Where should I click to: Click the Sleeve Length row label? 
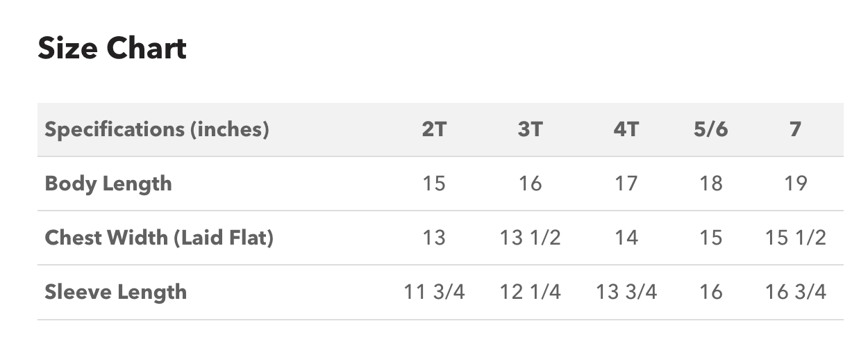[x=115, y=292]
